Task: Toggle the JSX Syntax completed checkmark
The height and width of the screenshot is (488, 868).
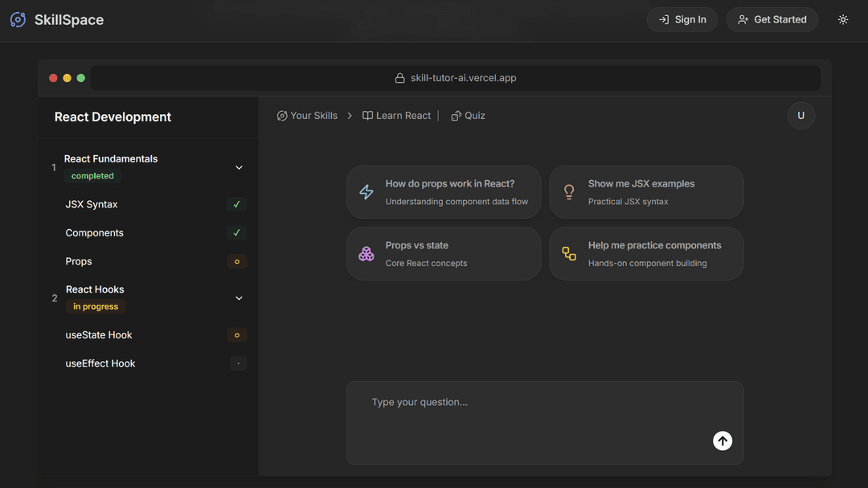Action: [236, 204]
